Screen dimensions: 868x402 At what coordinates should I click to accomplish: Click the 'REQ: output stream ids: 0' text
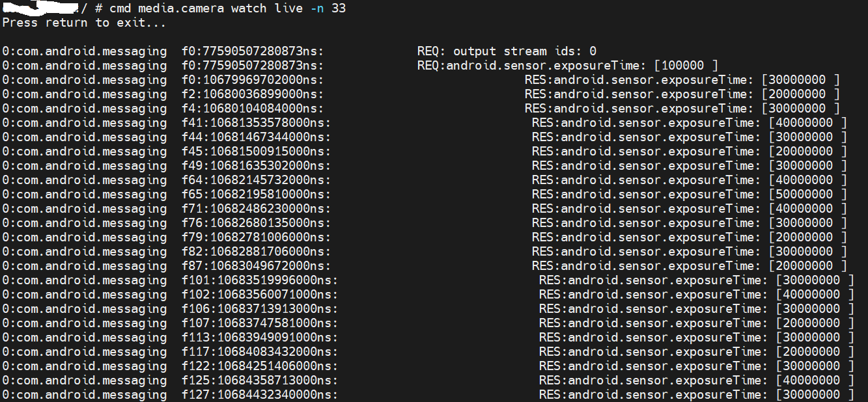[507, 51]
